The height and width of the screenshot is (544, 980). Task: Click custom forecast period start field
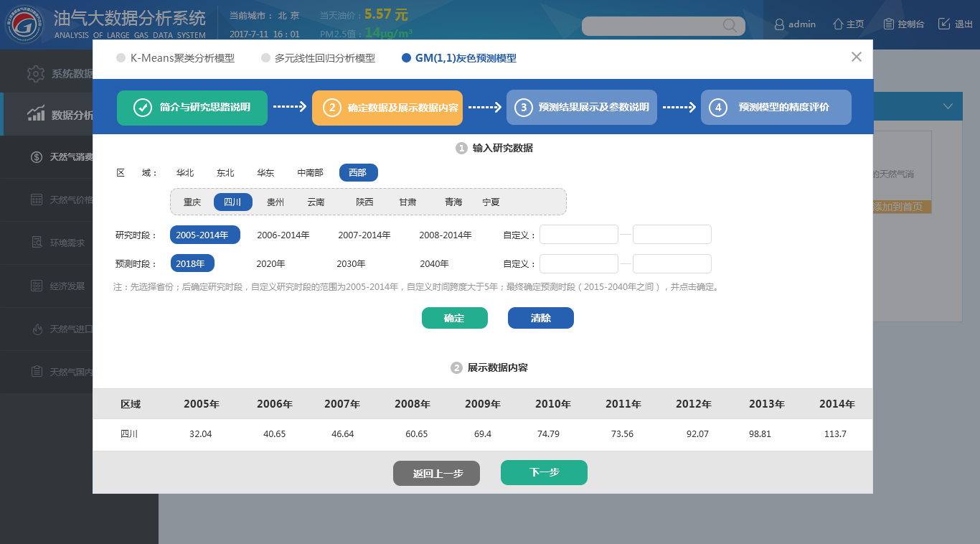(579, 263)
